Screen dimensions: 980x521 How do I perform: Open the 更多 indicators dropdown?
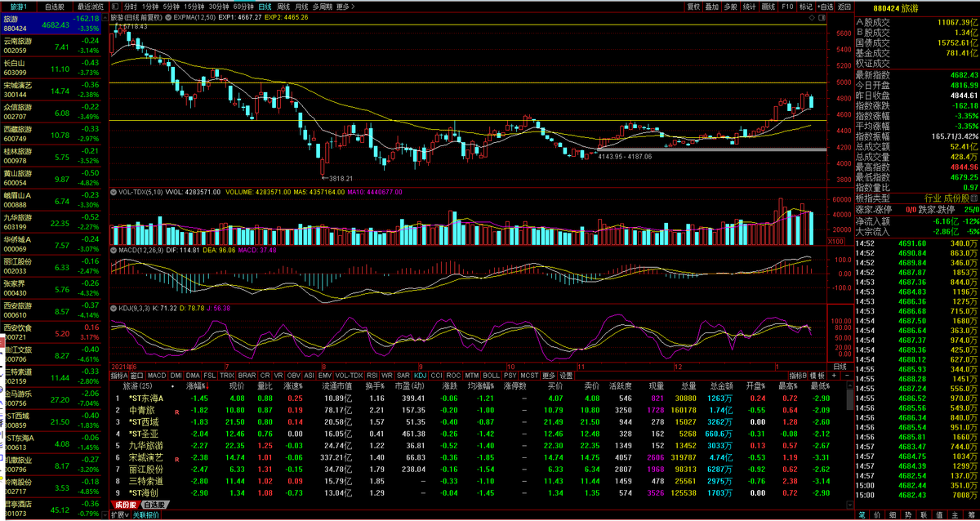(548, 376)
